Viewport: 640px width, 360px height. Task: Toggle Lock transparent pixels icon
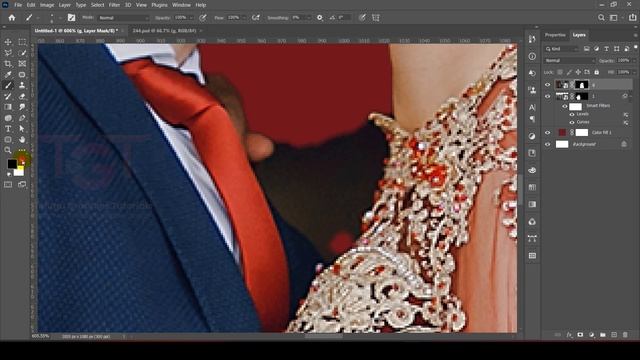coord(560,72)
